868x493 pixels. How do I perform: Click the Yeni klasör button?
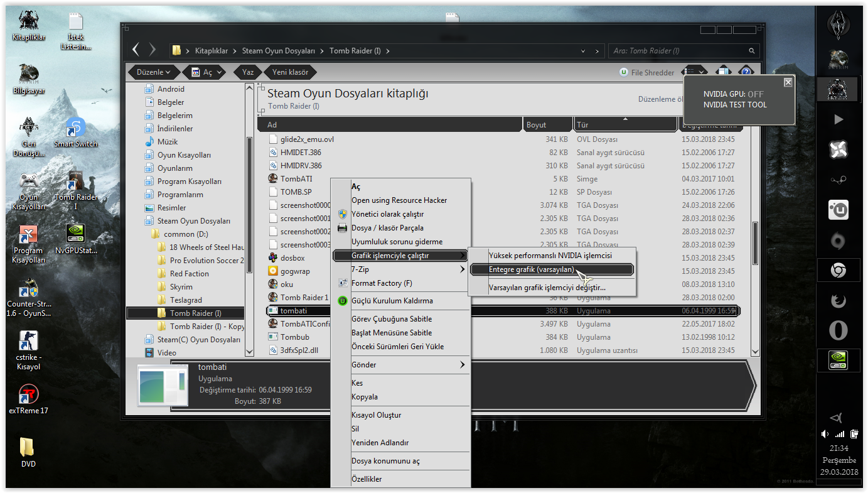click(290, 72)
